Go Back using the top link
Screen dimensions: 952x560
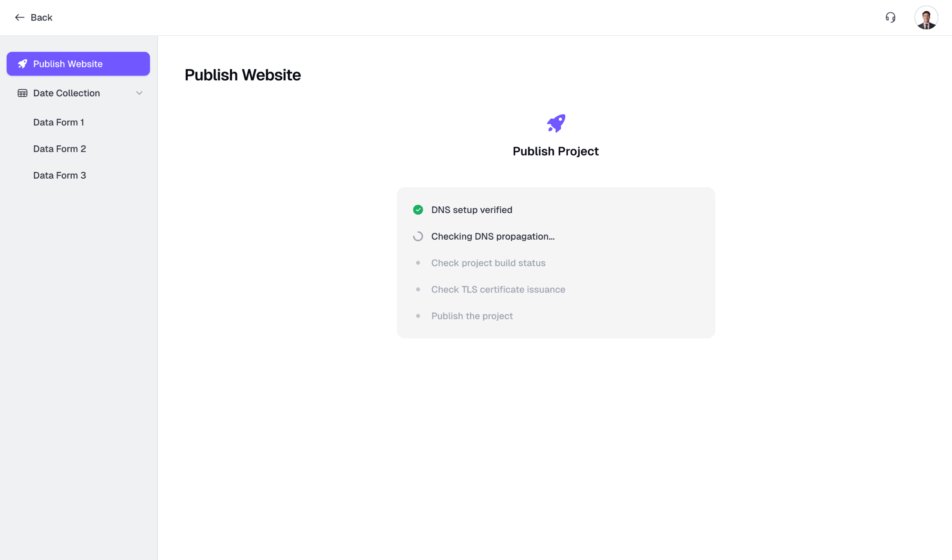(41, 18)
